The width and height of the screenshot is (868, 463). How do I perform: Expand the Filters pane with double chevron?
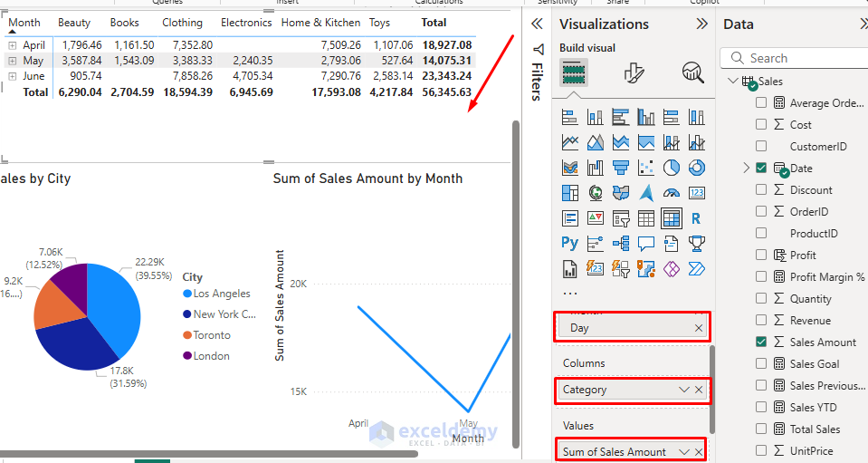coord(537,24)
